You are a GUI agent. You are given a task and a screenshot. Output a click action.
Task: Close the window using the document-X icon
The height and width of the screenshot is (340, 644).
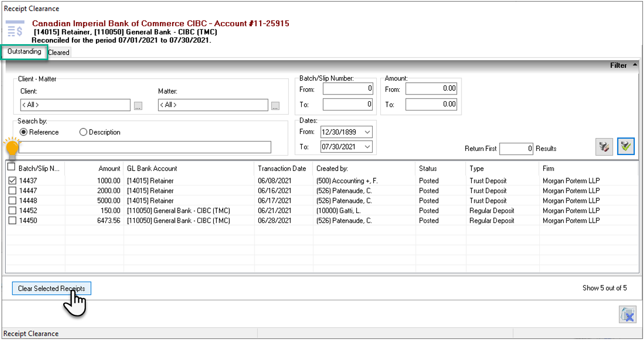(x=628, y=314)
